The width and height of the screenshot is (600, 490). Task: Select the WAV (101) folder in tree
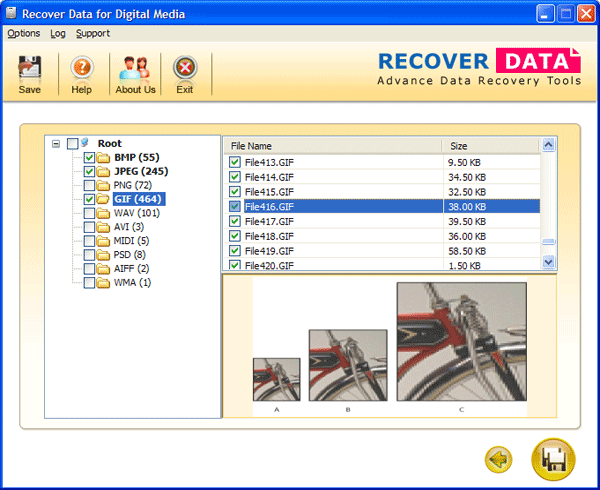[x=137, y=213]
